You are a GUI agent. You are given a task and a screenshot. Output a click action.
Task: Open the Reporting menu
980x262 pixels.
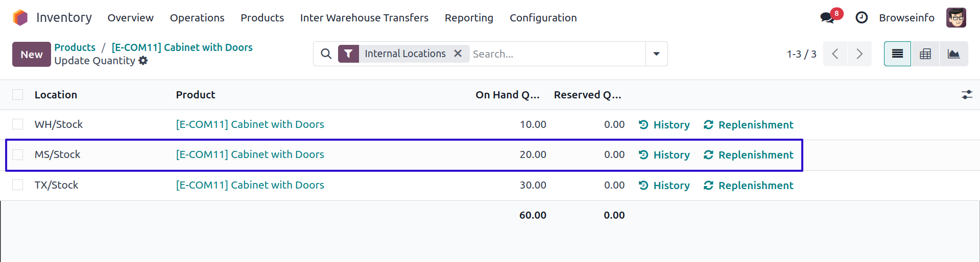click(x=469, y=18)
